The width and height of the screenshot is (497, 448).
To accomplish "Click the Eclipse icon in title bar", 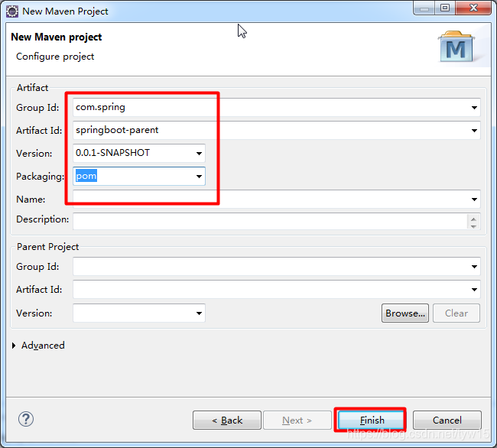I will pos(12,11).
